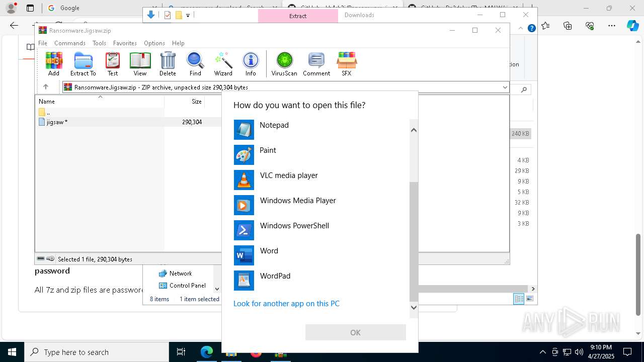This screenshot has width=644, height=362.
Task: Run VirusScan on the archive
Action: click(284, 64)
